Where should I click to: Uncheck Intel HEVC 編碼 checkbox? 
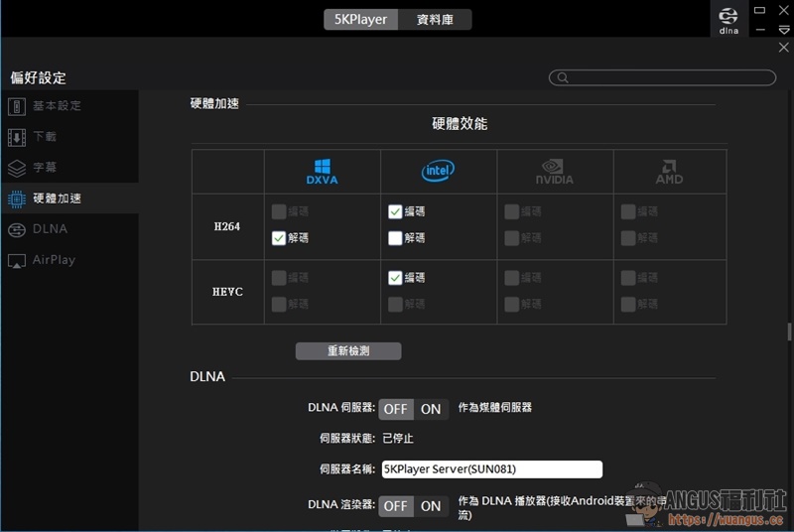395,278
